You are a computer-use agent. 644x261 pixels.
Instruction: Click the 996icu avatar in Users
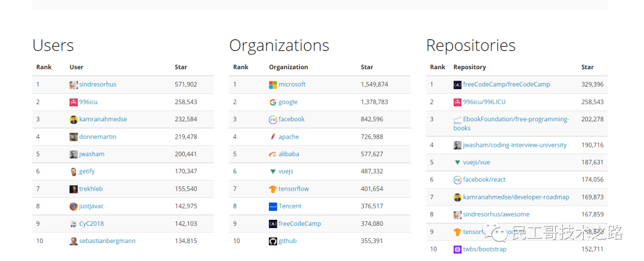[x=73, y=102]
